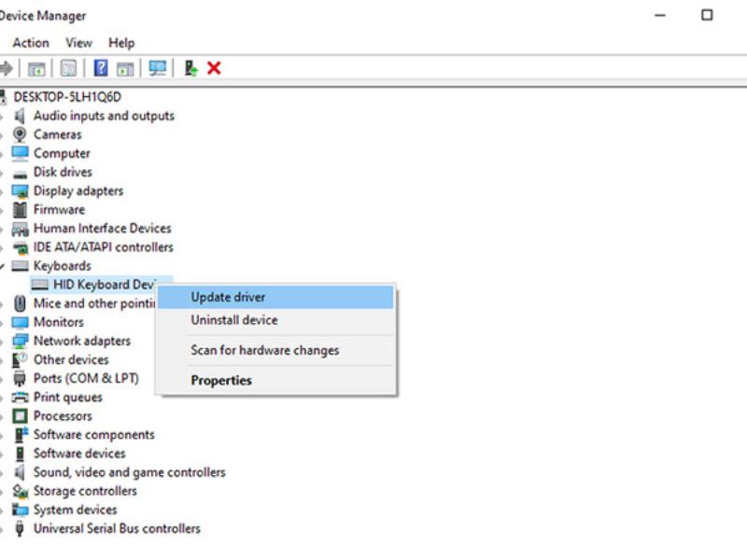The width and height of the screenshot is (747, 560).
Task: Select the DESKTOP-5LH1Q6D root node
Action: point(67,97)
